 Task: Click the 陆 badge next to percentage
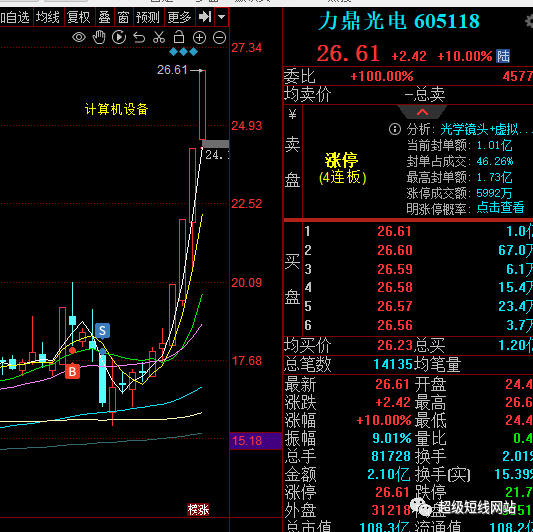(503, 56)
